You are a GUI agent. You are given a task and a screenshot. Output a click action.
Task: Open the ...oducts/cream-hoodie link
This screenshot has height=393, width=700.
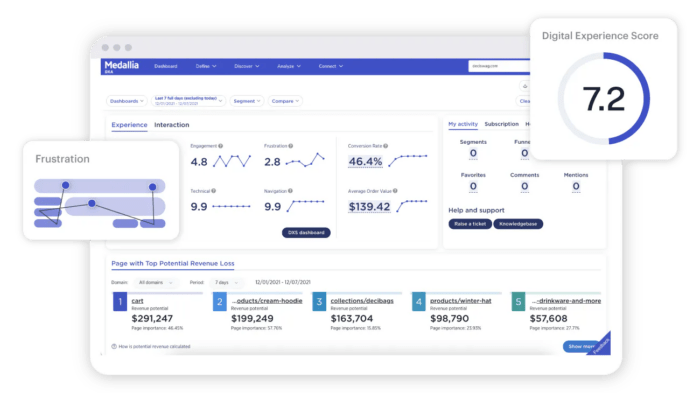pyautogui.click(x=267, y=301)
